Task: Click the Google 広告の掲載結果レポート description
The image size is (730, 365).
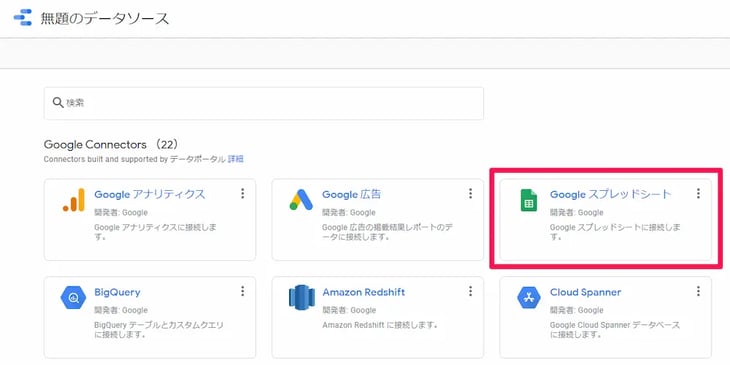Action: pyautogui.click(x=387, y=232)
